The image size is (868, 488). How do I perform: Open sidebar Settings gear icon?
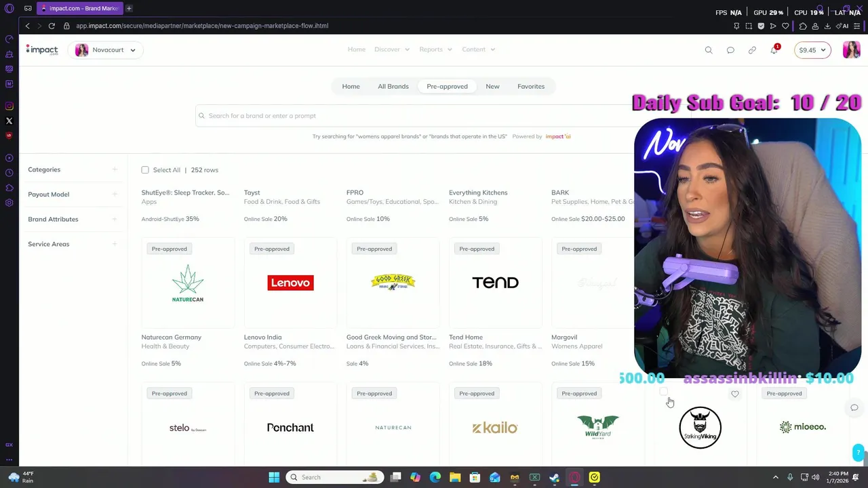pos(9,203)
